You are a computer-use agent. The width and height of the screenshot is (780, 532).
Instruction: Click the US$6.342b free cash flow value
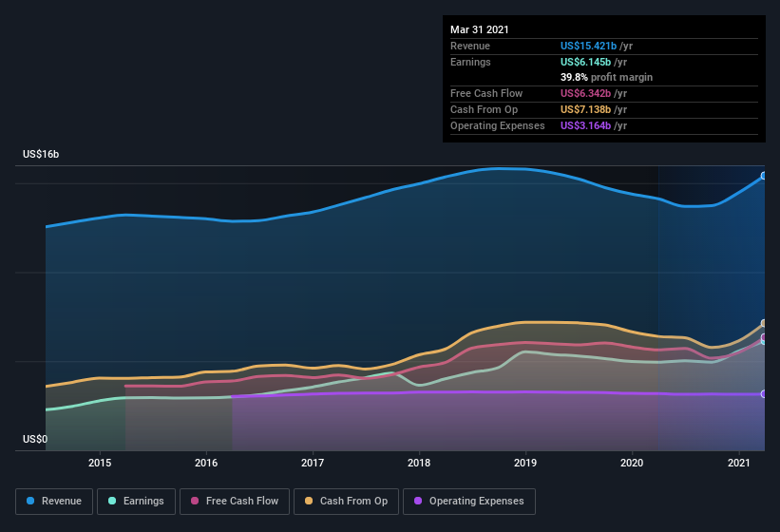pyautogui.click(x=585, y=93)
